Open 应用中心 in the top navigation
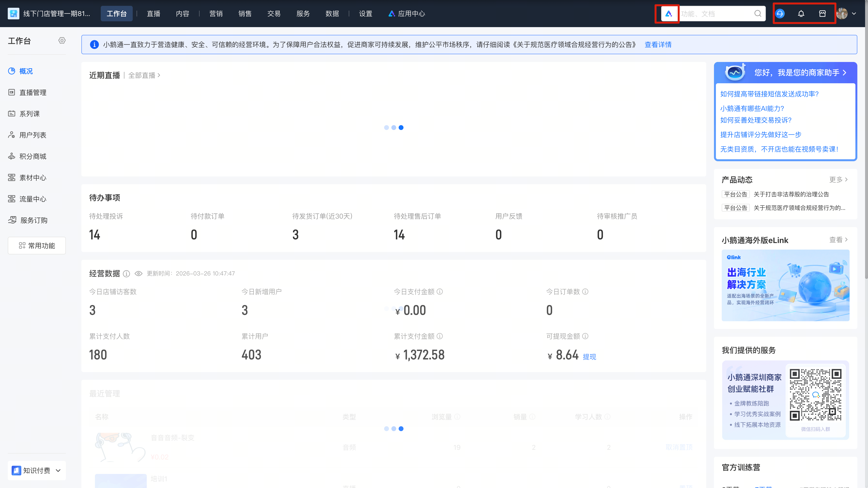This screenshot has width=868, height=488. click(406, 14)
